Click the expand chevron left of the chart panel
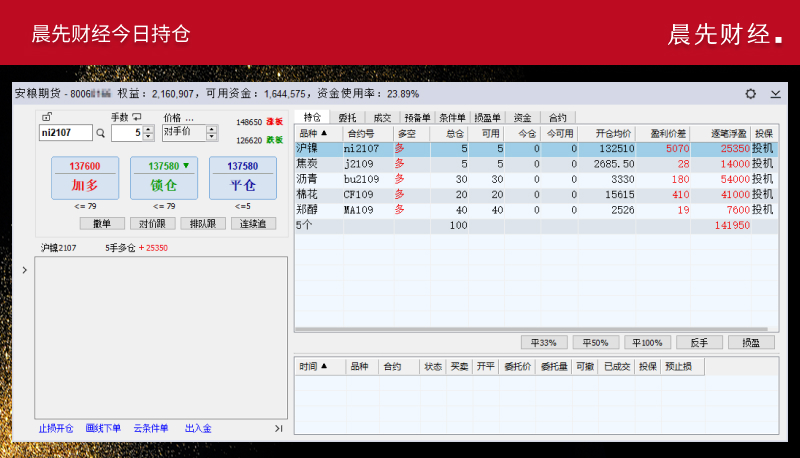This screenshot has width=800, height=458. (25, 269)
